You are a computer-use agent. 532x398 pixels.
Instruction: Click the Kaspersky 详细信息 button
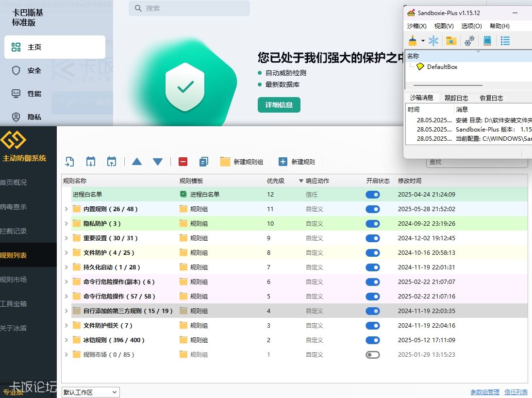pyautogui.click(x=279, y=105)
